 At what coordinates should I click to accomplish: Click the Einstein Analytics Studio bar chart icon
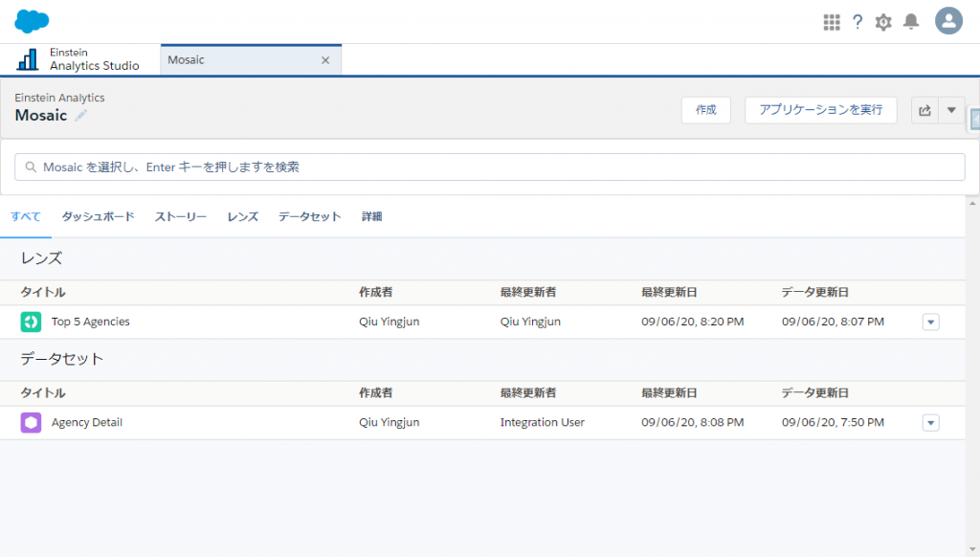tap(28, 59)
